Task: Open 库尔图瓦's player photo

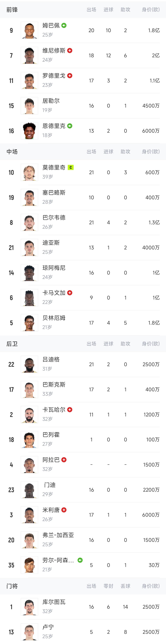Action: click(29, 607)
